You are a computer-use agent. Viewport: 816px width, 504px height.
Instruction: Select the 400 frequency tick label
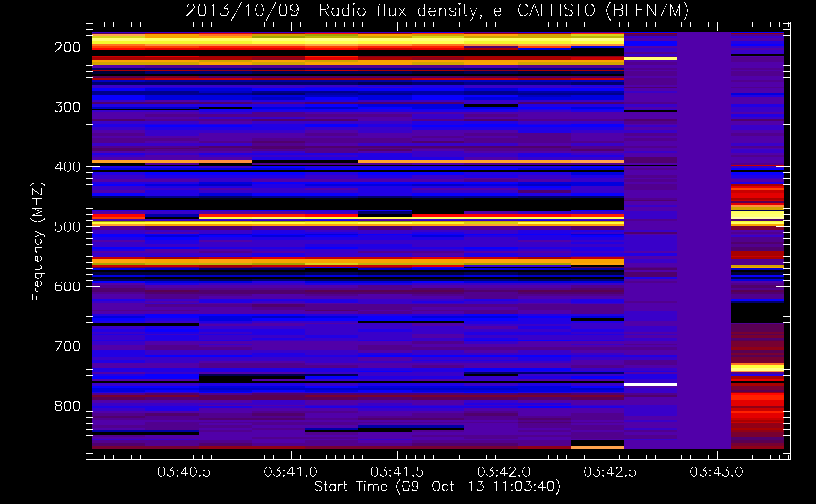68,167
